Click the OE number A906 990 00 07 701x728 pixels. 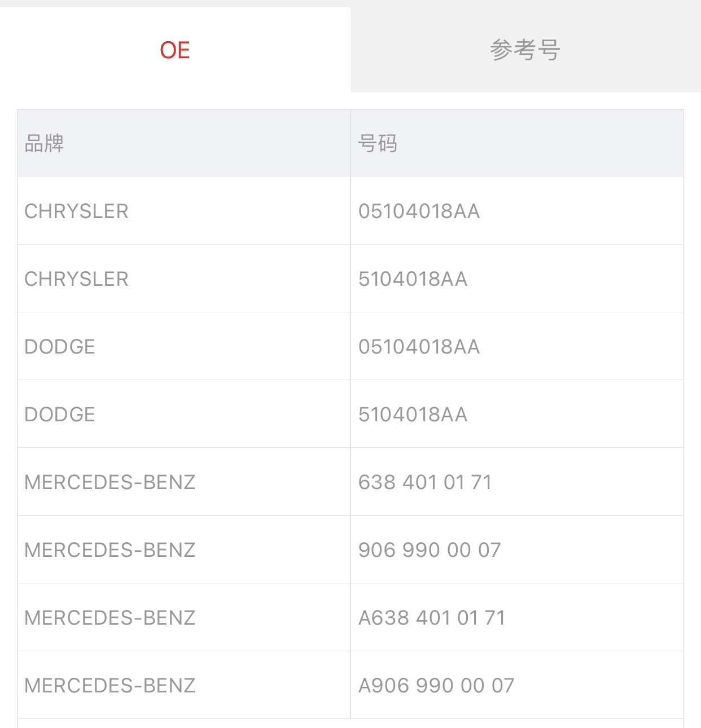pyautogui.click(x=436, y=686)
